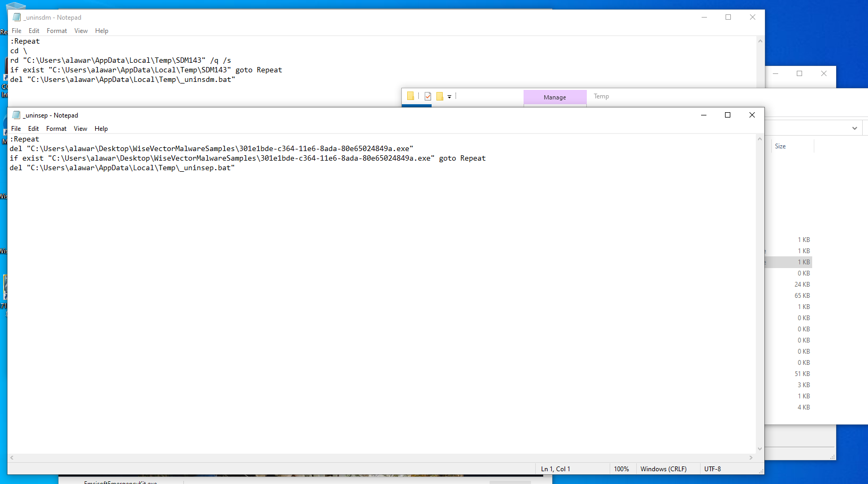Select the 4 KB file size in Explorer
The image size is (868, 484).
click(804, 407)
